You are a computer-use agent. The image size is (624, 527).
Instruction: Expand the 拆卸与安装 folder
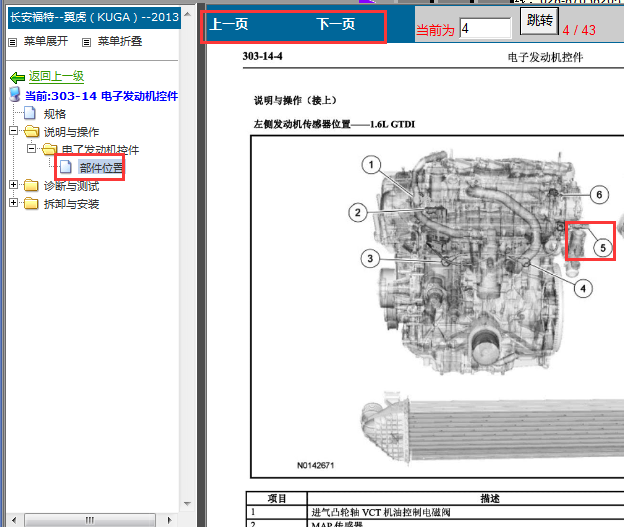[x=14, y=202]
